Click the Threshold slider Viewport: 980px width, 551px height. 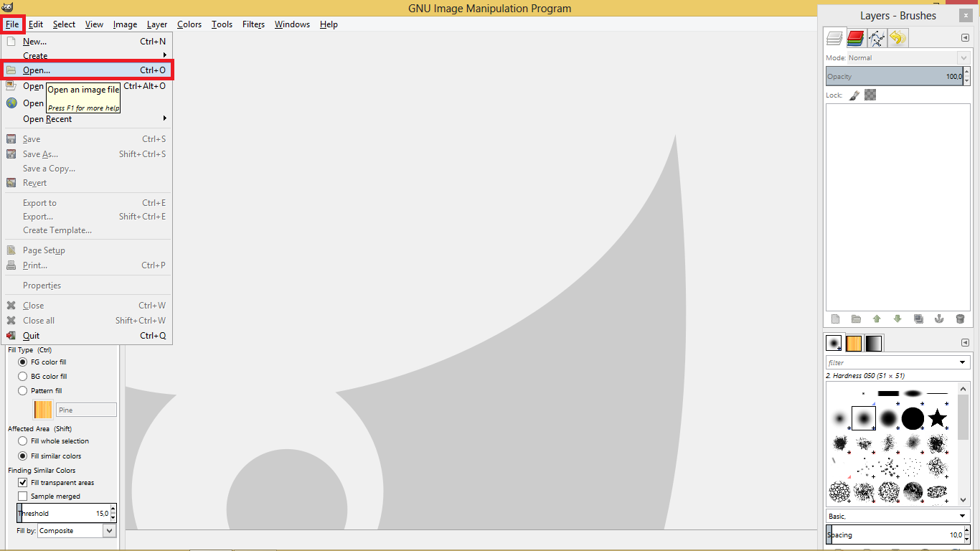tap(63, 513)
